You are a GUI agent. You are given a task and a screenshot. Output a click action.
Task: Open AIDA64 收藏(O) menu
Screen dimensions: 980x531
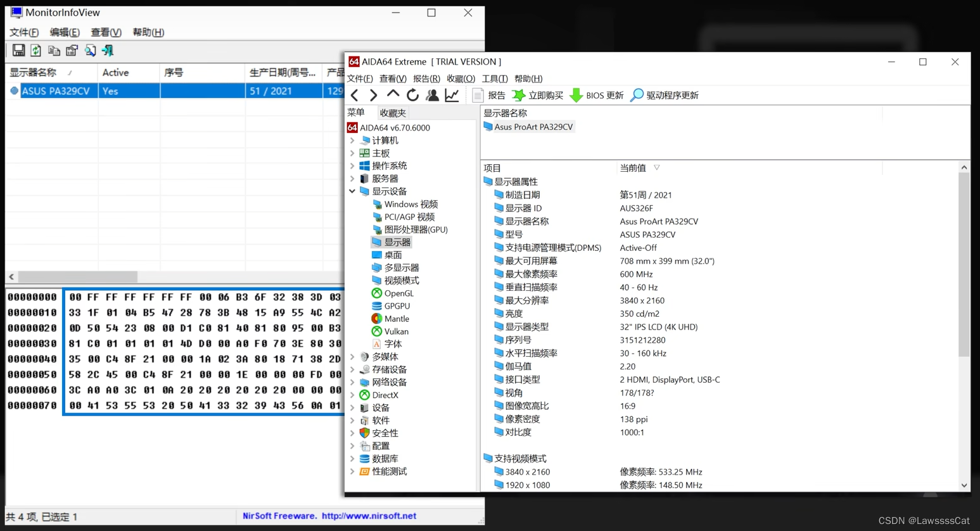click(x=461, y=79)
